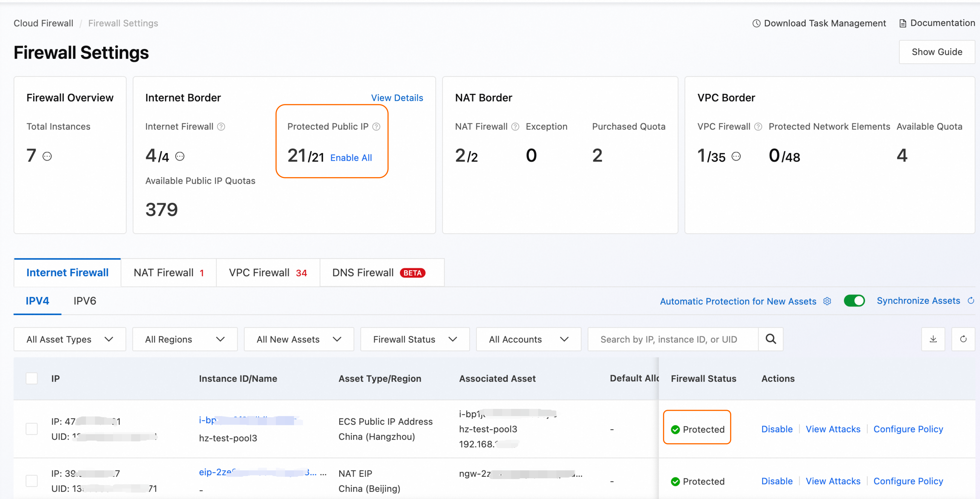Open Automatic Protection settings gear

pyautogui.click(x=827, y=301)
